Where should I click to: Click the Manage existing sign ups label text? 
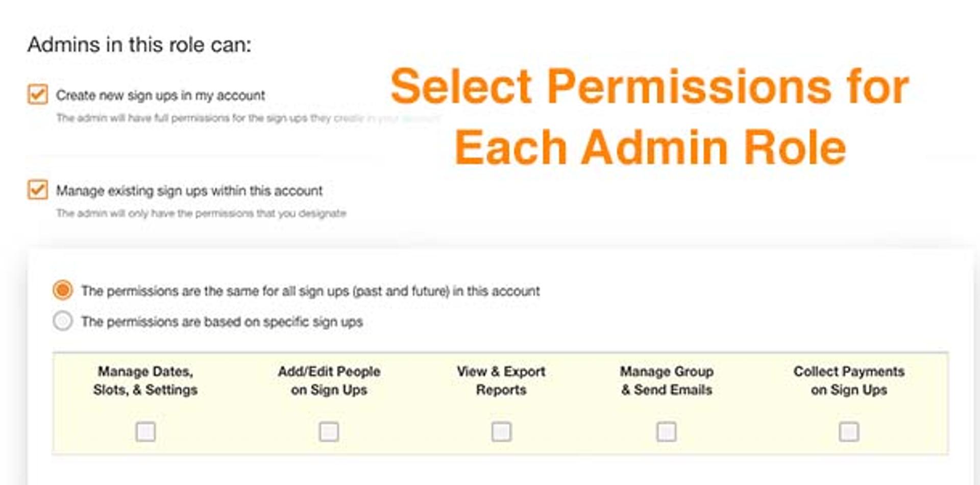click(189, 191)
